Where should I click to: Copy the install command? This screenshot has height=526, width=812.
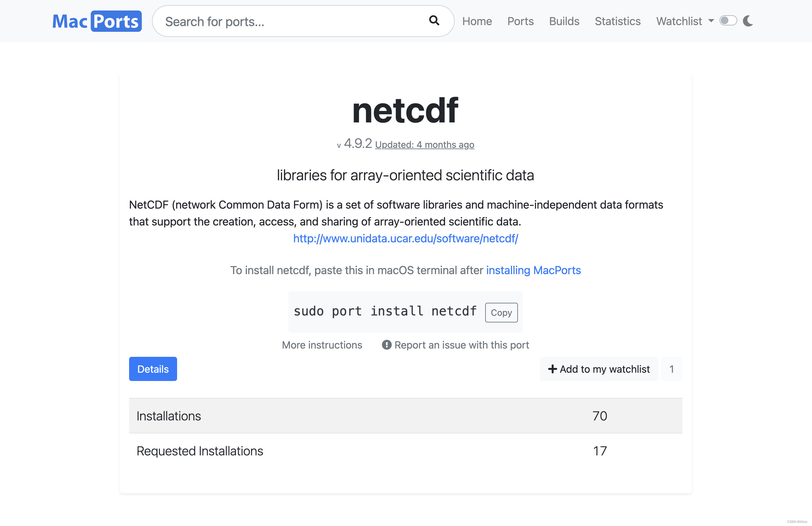[501, 313]
